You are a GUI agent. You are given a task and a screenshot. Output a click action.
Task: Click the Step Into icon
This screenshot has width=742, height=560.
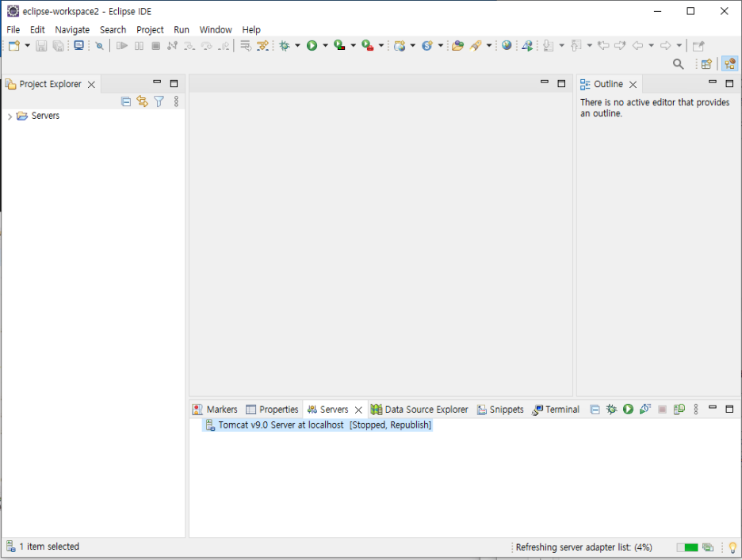click(x=189, y=46)
